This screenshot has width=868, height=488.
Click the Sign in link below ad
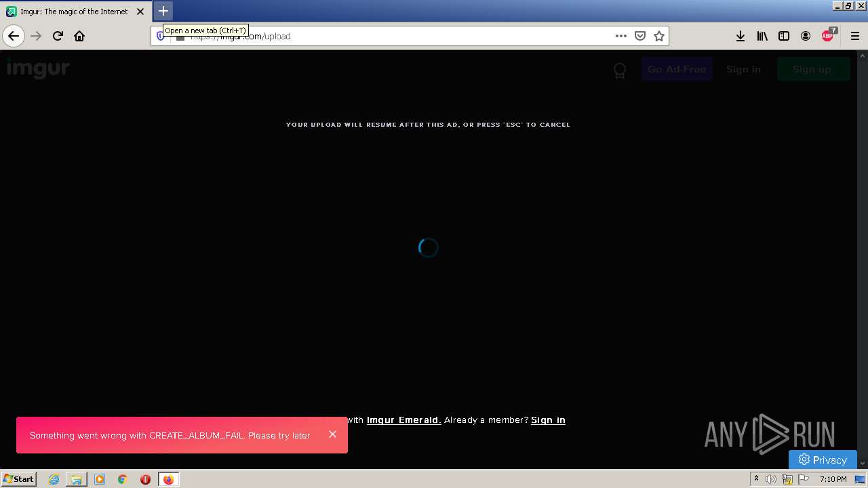click(x=548, y=420)
